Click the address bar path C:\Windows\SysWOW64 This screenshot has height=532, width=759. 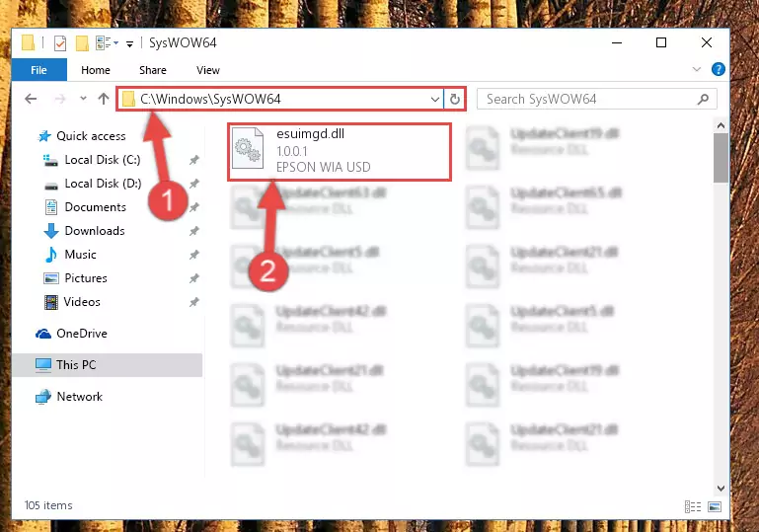click(x=210, y=99)
